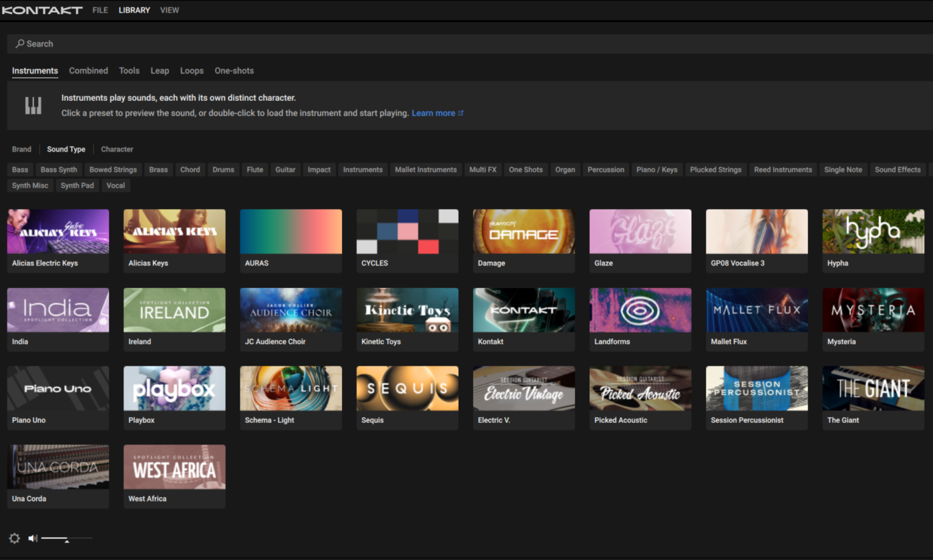Click the settings gear icon
This screenshot has height=560, width=933.
coord(15,538)
